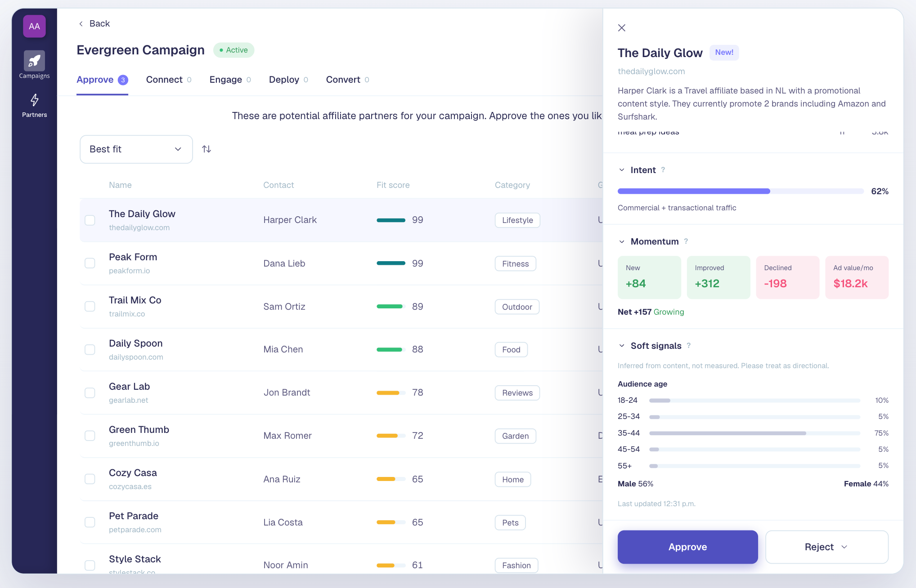The image size is (916, 588).
Task: Click the Approve button
Action: [687, 547]
